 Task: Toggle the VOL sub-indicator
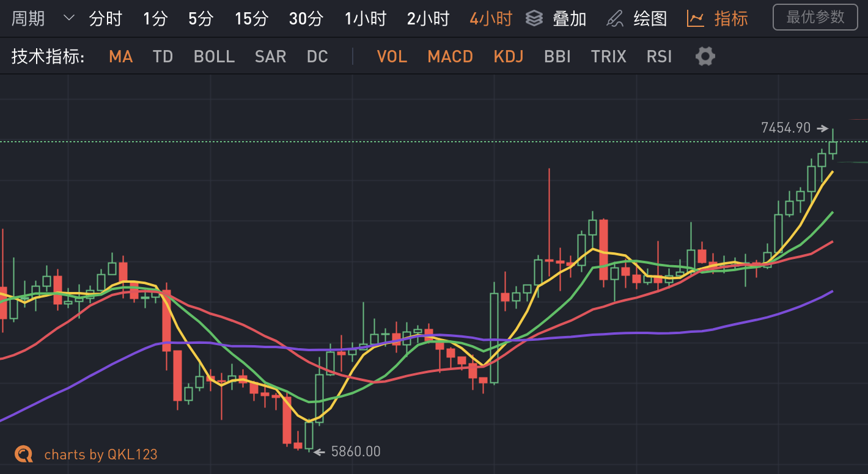click(392, 57)
